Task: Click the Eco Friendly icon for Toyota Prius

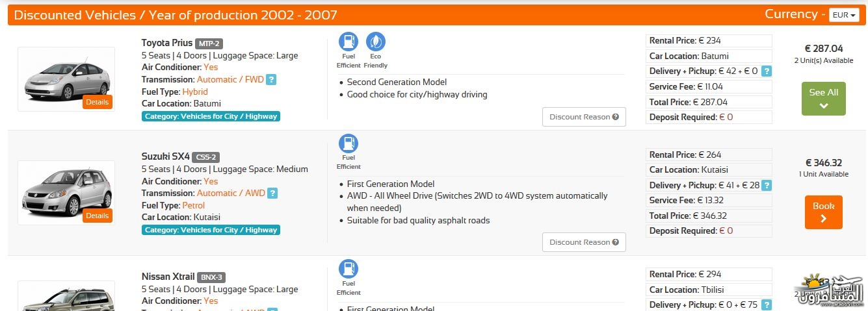Action: tap(375, 42)
